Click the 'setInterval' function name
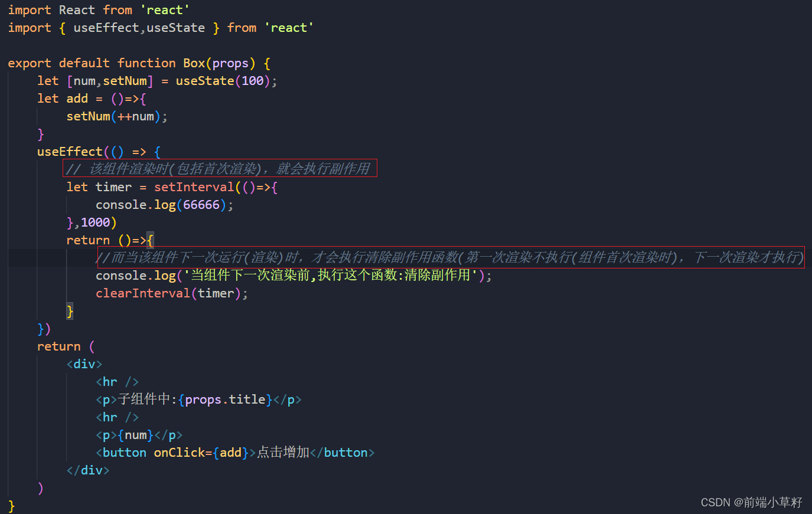 click(194, 187)
